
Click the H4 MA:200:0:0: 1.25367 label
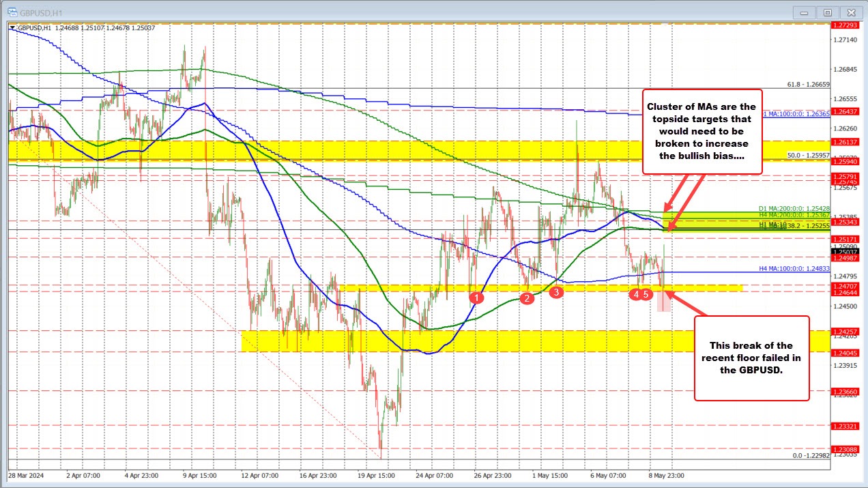click(x=794, y=215)
